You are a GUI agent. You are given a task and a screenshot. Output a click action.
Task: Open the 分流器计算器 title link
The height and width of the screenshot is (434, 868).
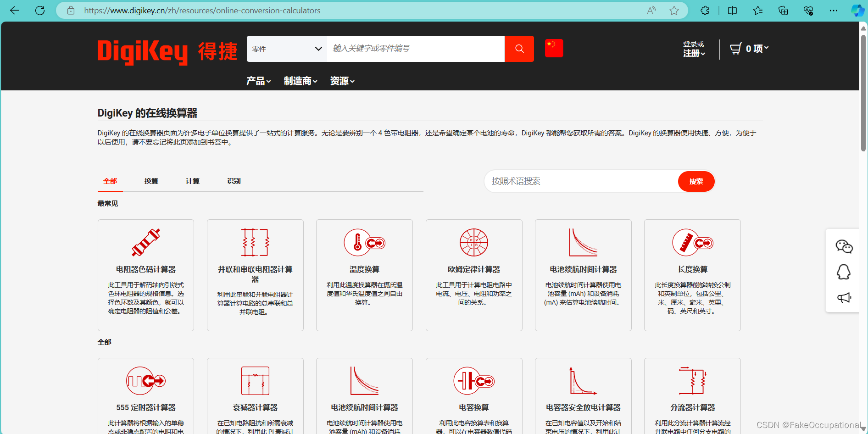coord(693,408)
